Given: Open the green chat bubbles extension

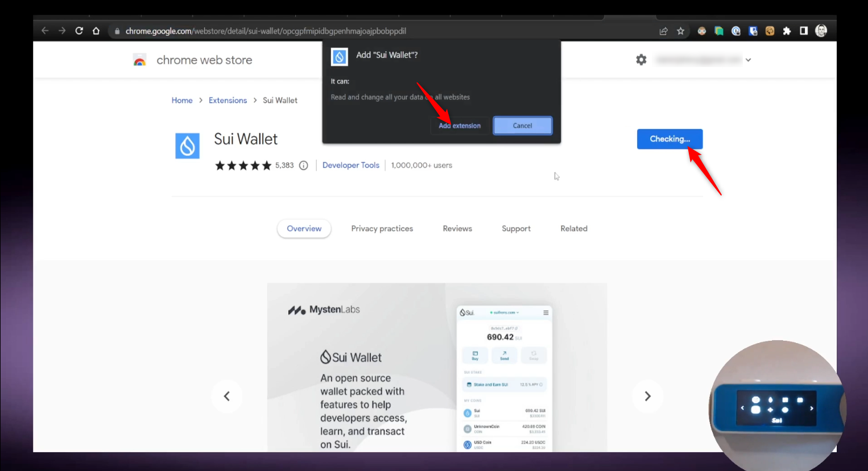Looking at the screenshot, I should click(x=719, y=31).
